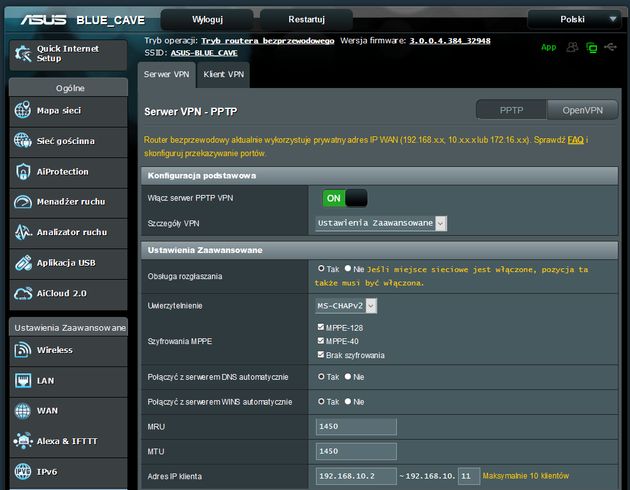The image size is (630, 490).
Task: Toggle the PPTP VPN server ON switch
Action: (x=345, y=198)
